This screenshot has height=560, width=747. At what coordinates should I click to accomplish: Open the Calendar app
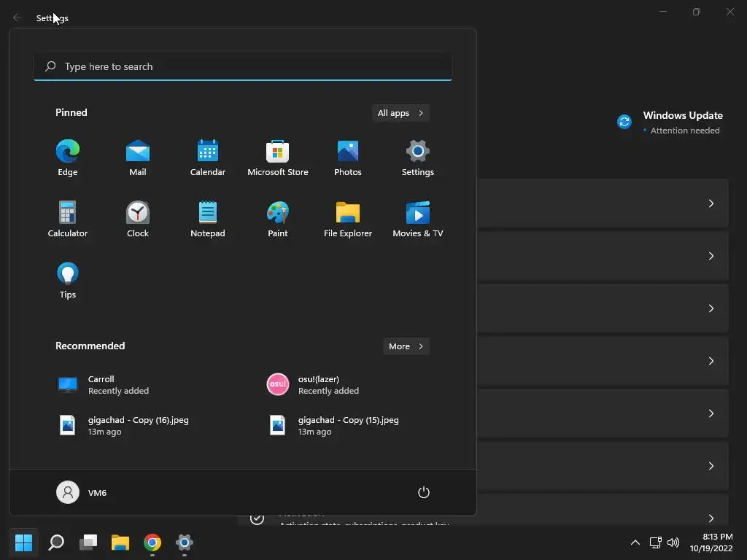(x=208, y=158)
